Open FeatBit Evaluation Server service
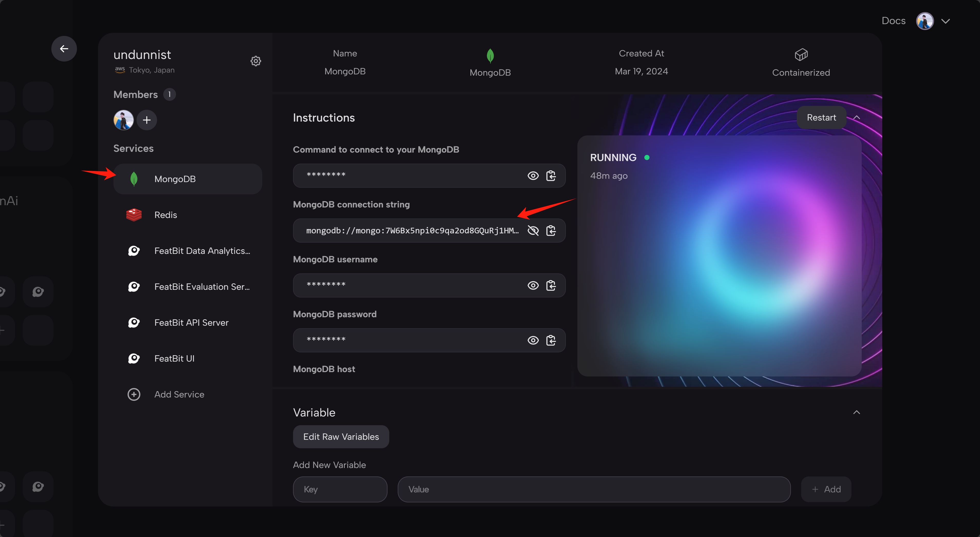The width and height of the screenshot is (980, 537). (188, 287)
